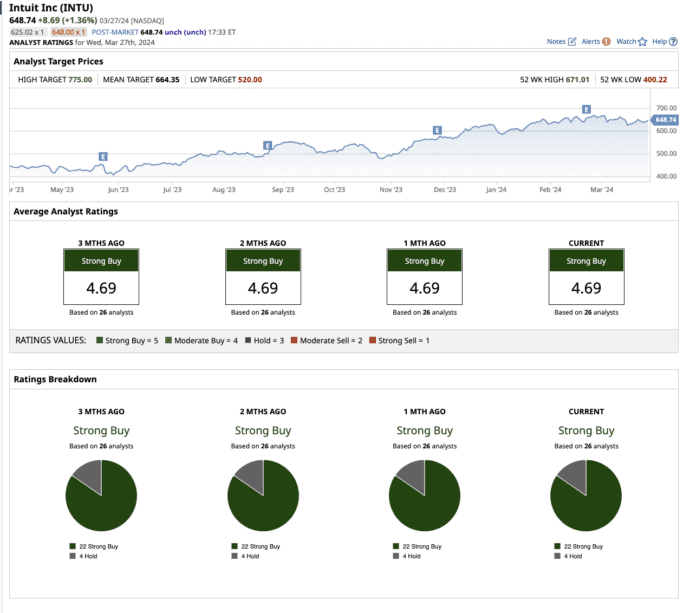This screenshot has height=613, width=696.
Task: Click the Intuit Inc (INTU) title
Action: pos(52,8)
